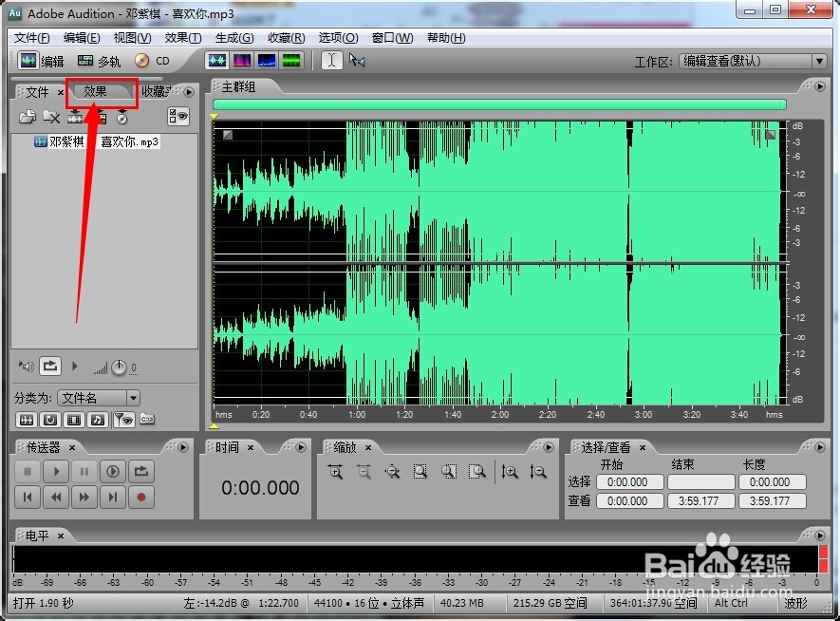Select the spectral pan display icon
The image size is (840, 621).
[x=267, y=61]
